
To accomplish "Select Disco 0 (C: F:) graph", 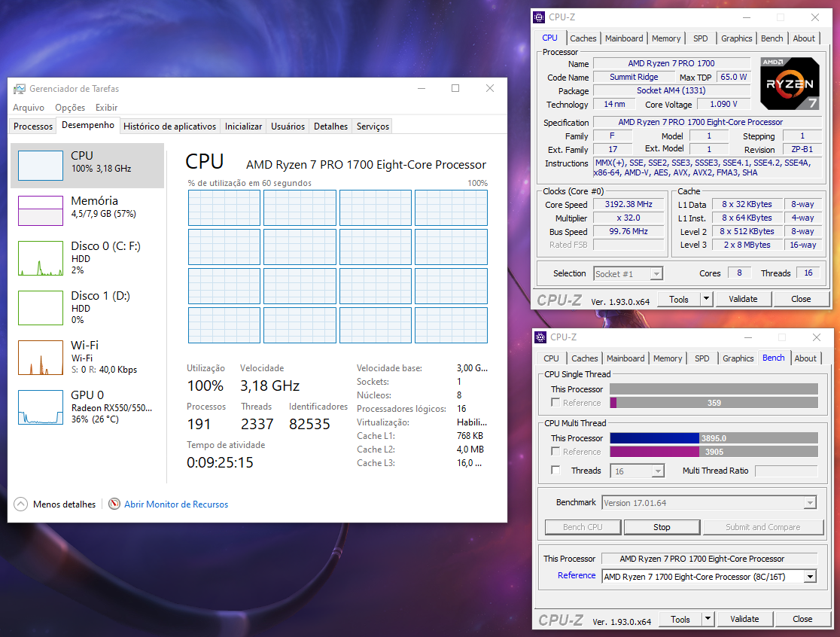I will point(40,258).
